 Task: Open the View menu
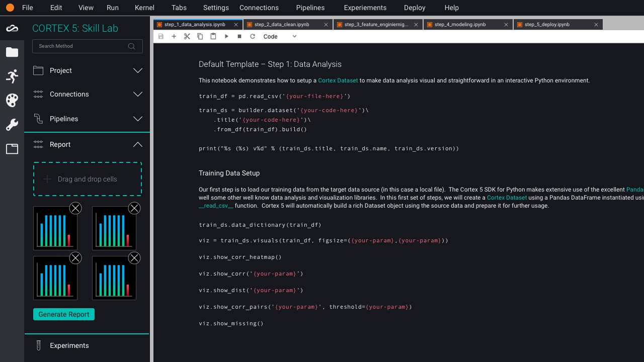tap(86, 8)
